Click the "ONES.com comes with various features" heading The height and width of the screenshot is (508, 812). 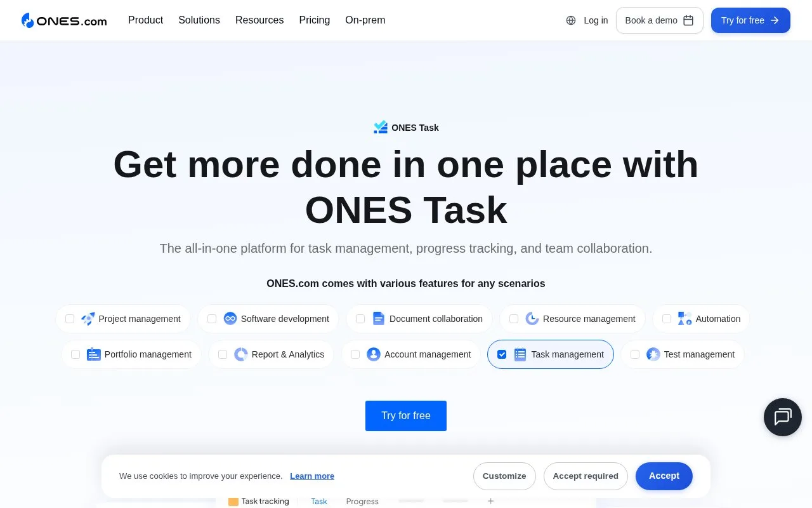(x=406, y=284)
